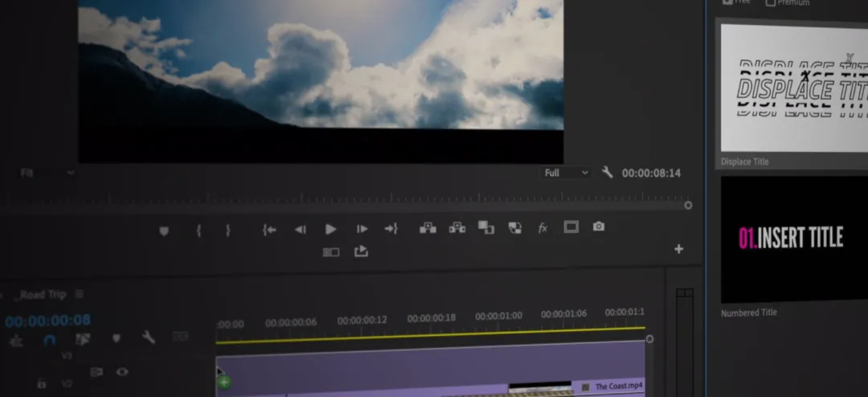Click 00:00:00:12 on the timeline ruler
This screenshot has width=868, height=397.
362,320
